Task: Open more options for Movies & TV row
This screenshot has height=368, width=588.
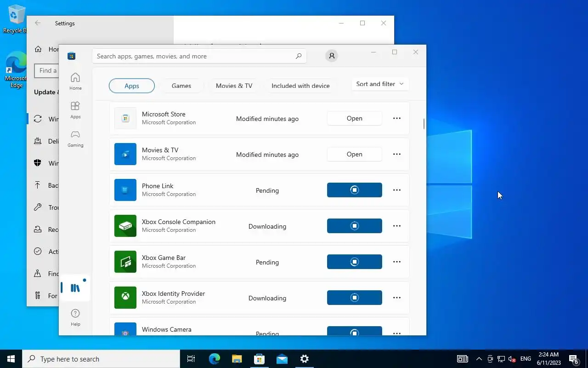Action: 397,154
